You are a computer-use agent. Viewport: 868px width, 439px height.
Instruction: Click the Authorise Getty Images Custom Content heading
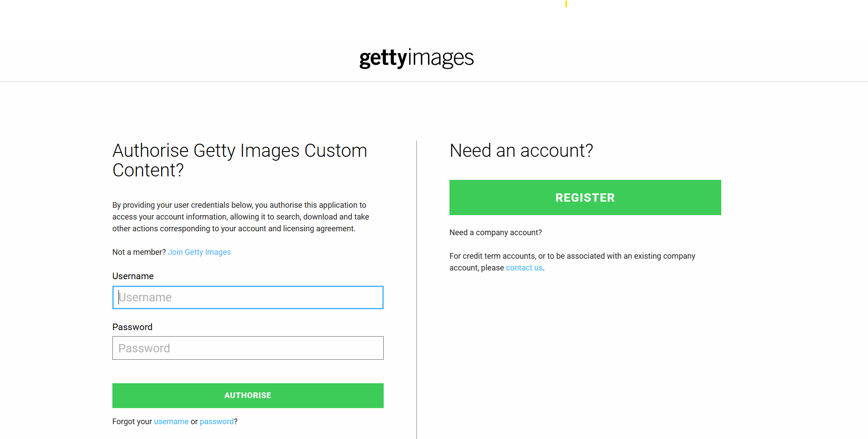(240, 160)
